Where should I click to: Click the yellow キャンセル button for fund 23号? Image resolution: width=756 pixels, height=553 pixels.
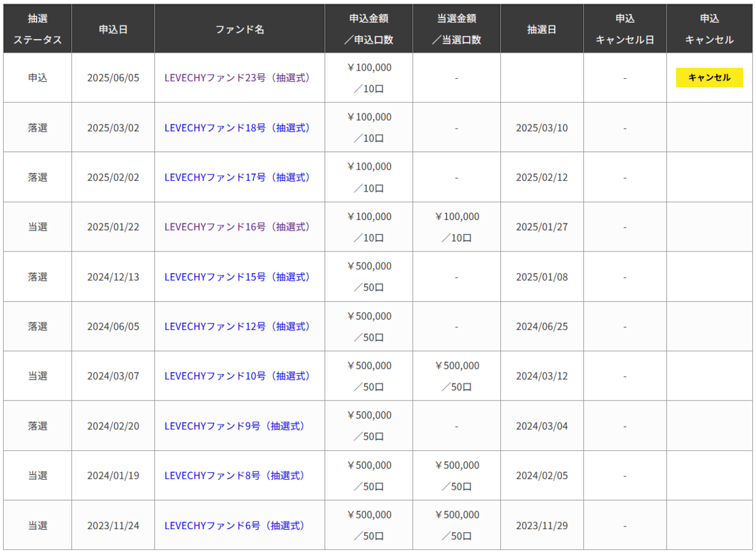click(709, 78)
